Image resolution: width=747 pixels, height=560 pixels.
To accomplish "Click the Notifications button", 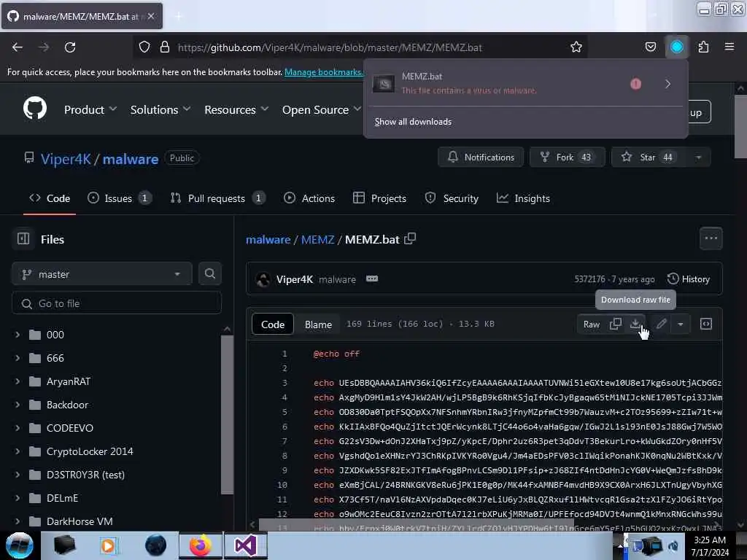I will tap(481, 157).
